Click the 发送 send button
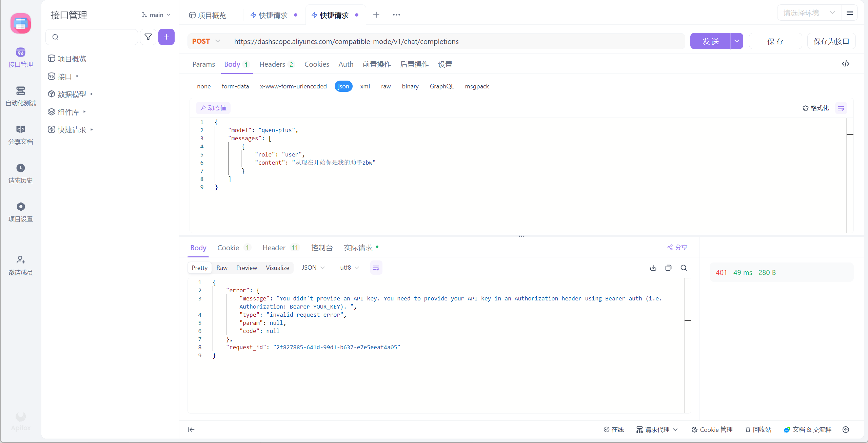The width and height of the screenshot is (868, 443). click(710, 41)
